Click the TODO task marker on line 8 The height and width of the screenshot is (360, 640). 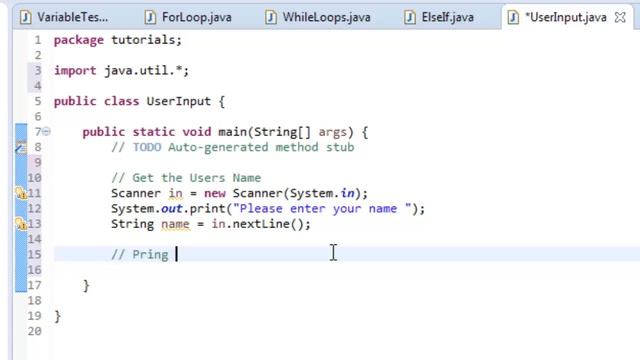pyautogui.click(x=21, y=148)
